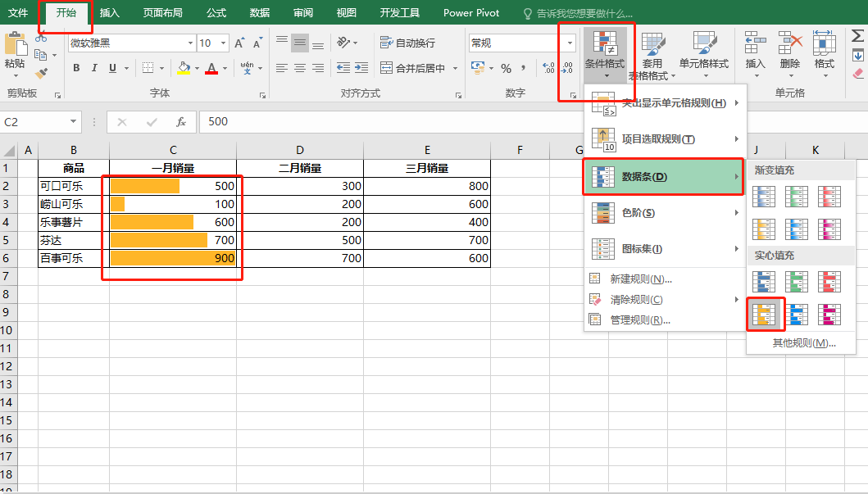Click 管理规则(R)... menu item

coord(666,320)
